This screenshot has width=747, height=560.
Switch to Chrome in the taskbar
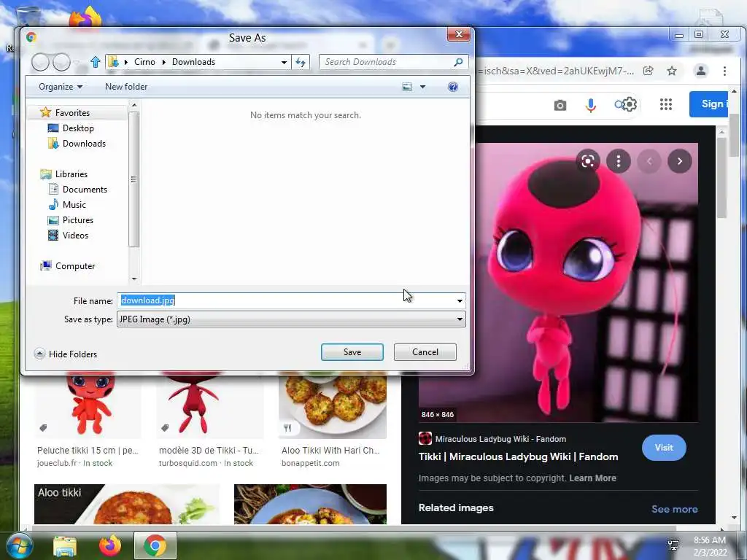(155, 545)
